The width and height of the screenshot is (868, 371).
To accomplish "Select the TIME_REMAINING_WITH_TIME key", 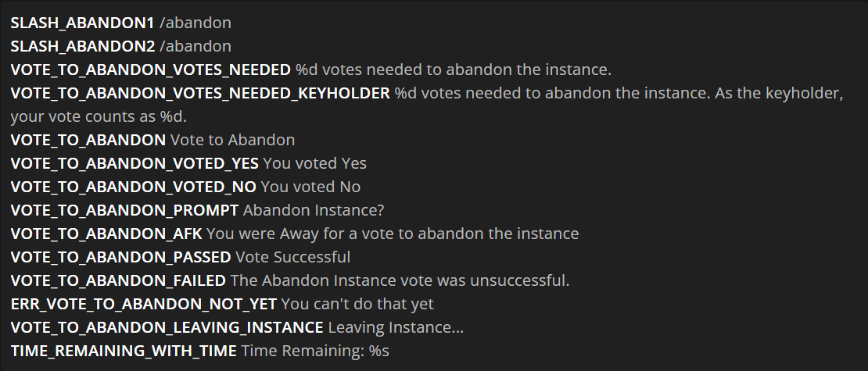I will pos(124,351).
